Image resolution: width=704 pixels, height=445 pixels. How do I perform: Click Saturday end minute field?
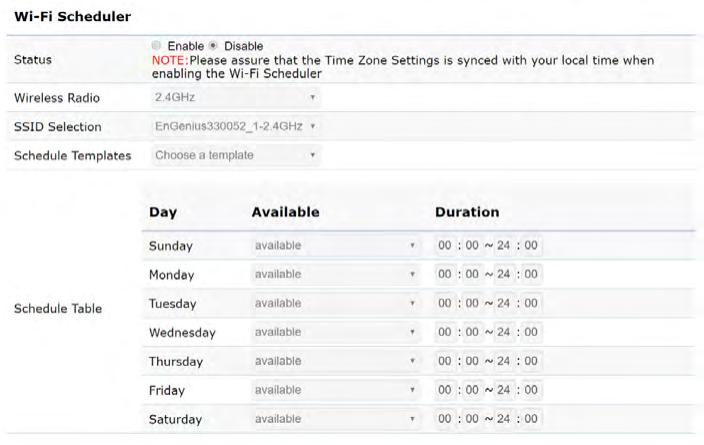tap(531, 419)
